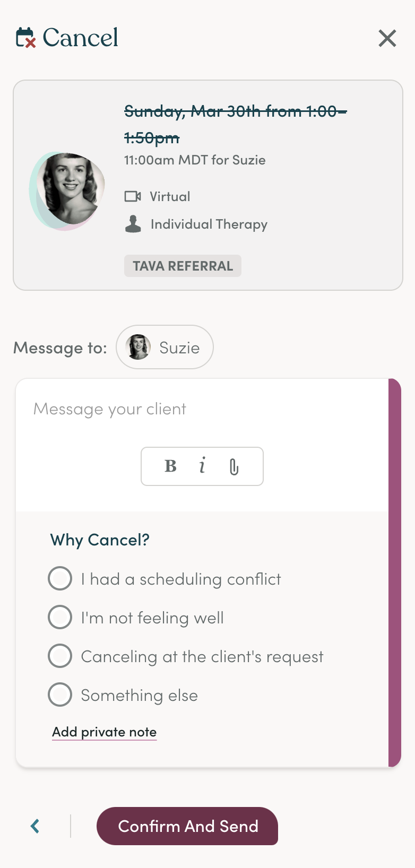Screen dimensions: 415x868
Task: Toggle italic formatting in message editor
Action: point(202,466)
